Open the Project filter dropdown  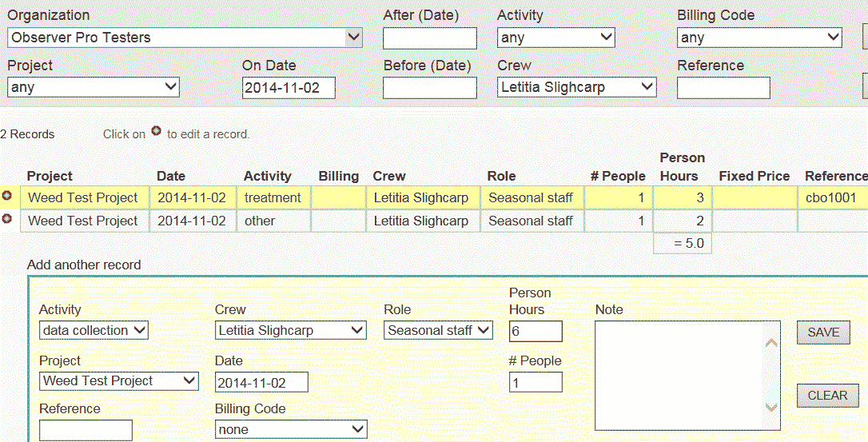pos(93,87)
